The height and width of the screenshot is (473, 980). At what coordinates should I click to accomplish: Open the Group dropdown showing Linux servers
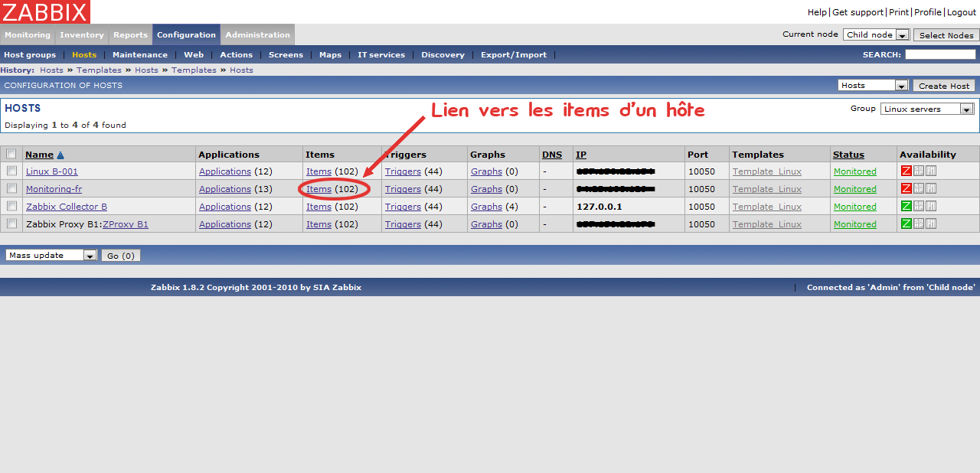[x=927, y=109]
